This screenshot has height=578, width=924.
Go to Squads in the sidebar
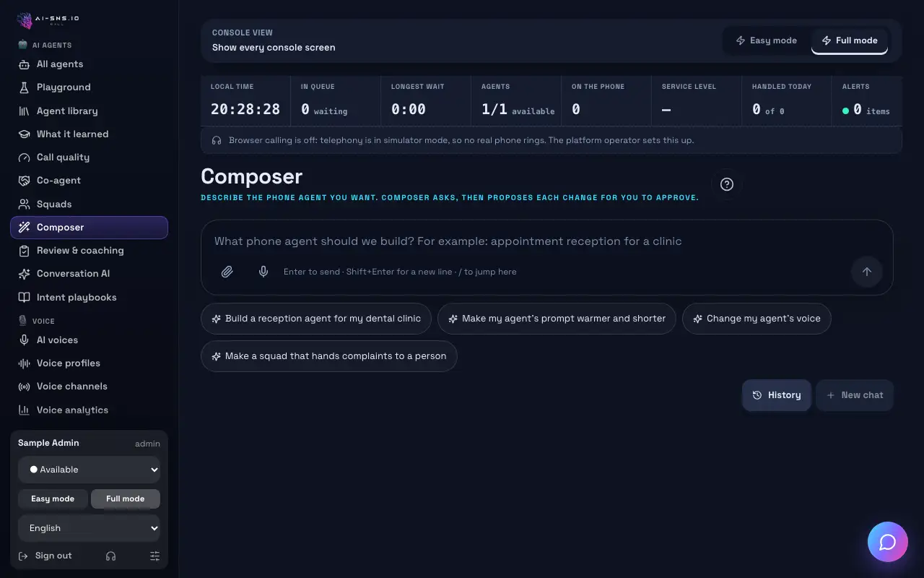pos(89,204)
